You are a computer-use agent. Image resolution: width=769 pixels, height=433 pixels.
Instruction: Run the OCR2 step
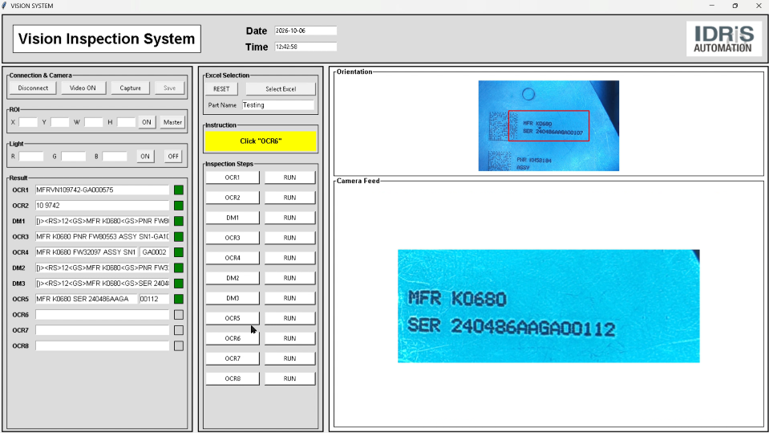tap(290, 198)
